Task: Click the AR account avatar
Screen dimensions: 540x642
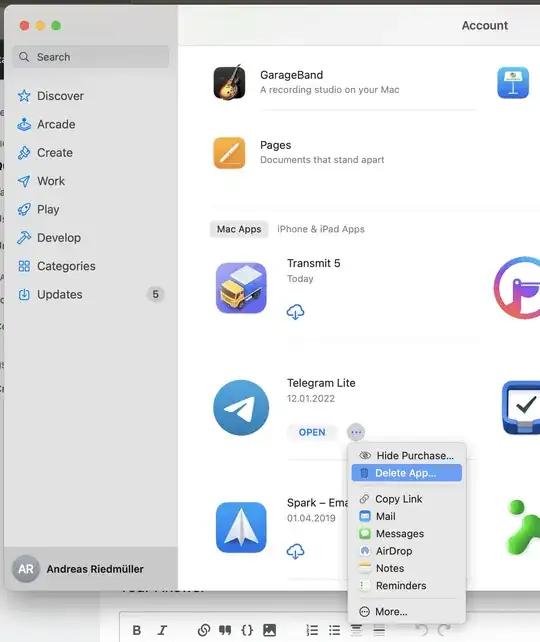Action: click(26, 569)
